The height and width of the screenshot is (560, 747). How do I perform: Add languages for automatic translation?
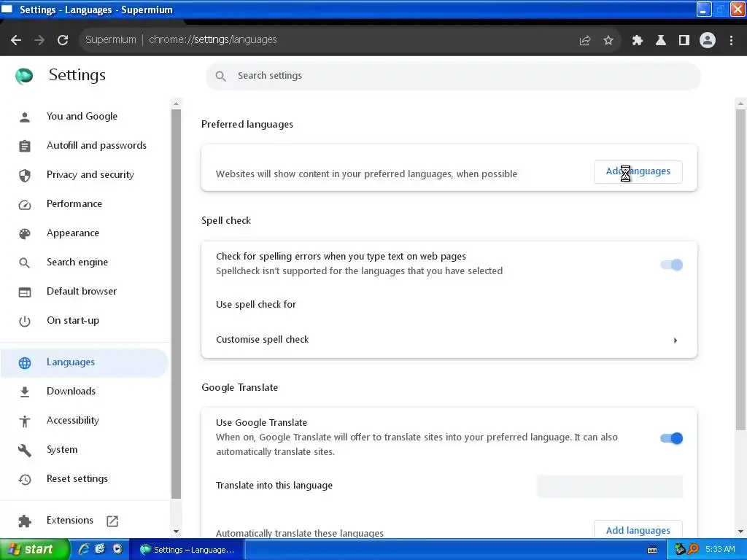tap(638, 530)
